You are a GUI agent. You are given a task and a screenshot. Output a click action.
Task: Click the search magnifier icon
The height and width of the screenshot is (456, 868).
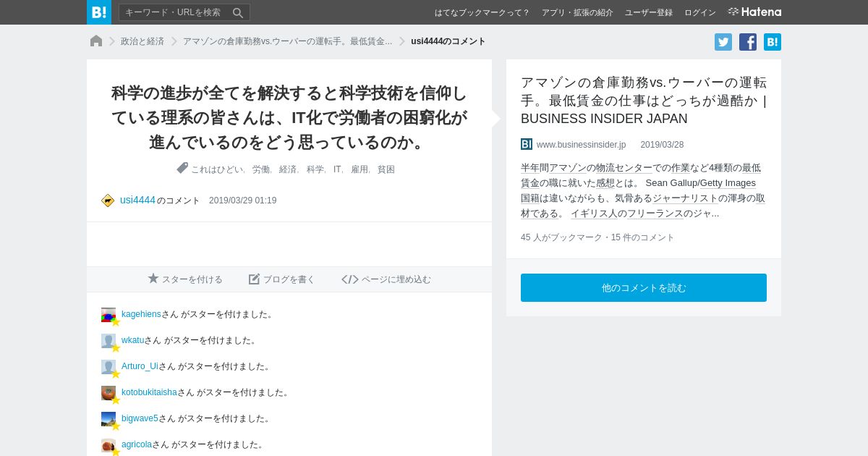click(x=238, y=12)
